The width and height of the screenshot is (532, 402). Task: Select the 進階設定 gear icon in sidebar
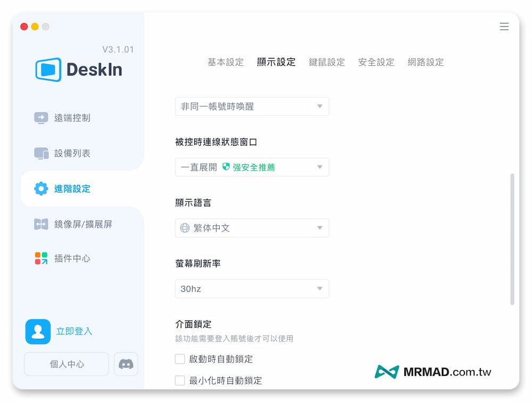41,189
